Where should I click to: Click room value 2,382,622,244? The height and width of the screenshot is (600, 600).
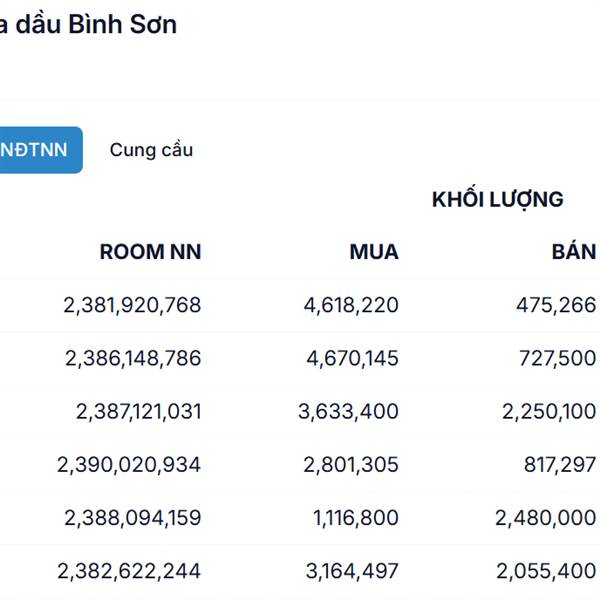click(x=129, y=571)
